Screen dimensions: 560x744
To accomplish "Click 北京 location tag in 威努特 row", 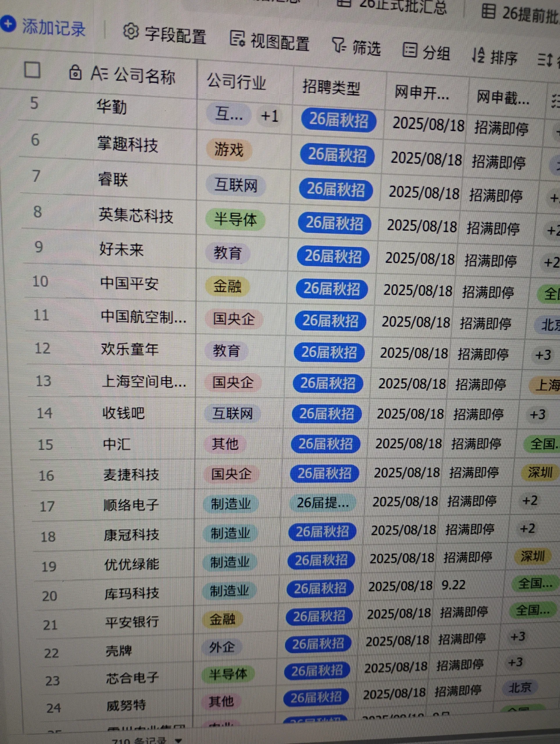I will click(520, 688).
